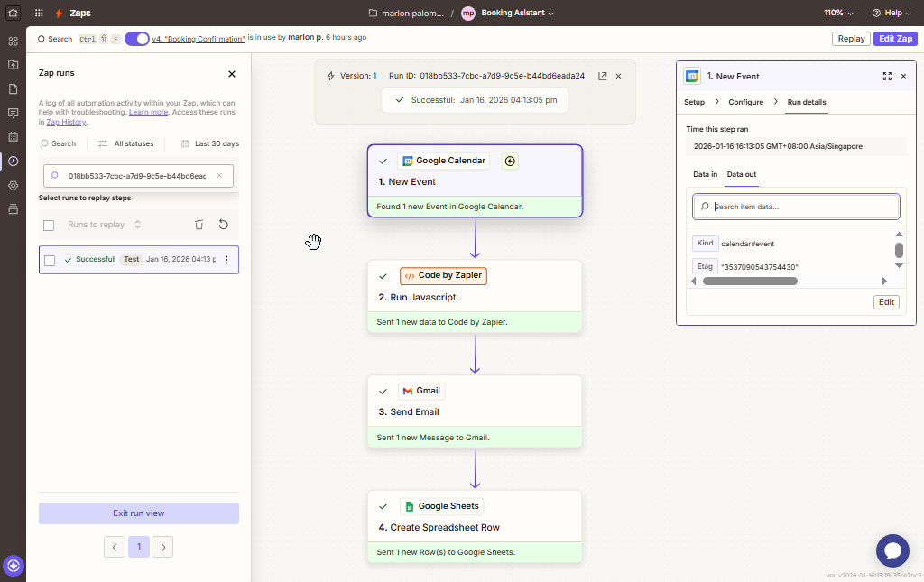Select page 1 of runs
Image resolution: width=924 pixels, height=582 pixels.
(x=139, y=547)
